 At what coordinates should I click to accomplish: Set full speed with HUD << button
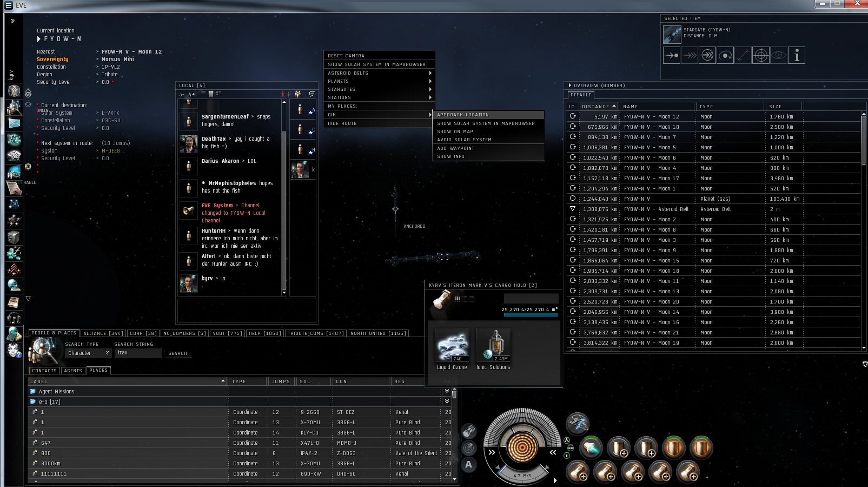[x=553, y=452]
